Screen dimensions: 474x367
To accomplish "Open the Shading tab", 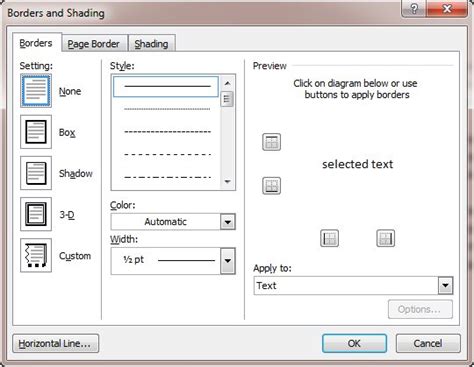I will (x=151, y=44).
